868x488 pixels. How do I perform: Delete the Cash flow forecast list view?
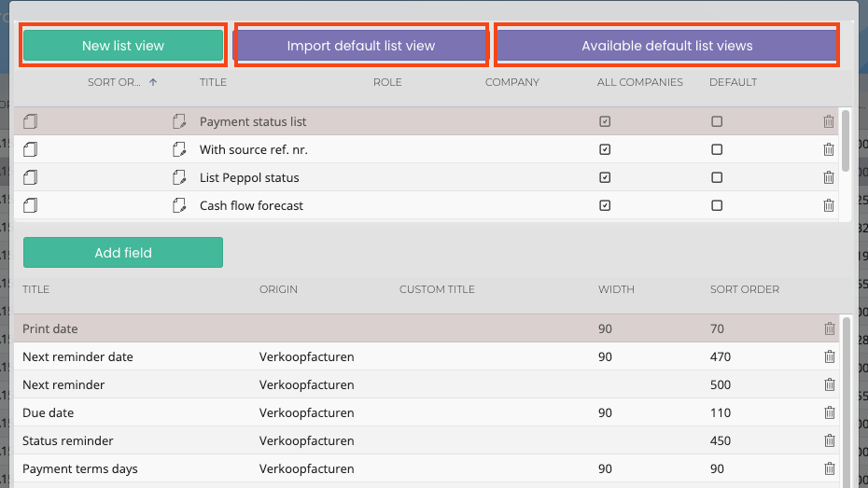coord(829,205)
